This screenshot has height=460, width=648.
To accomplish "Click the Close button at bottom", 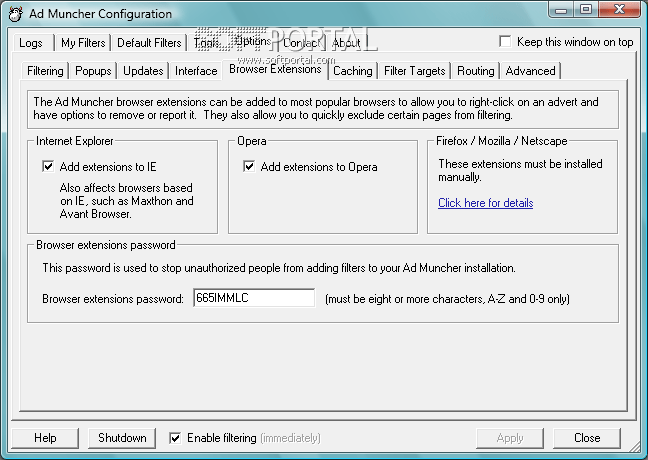I will coord(587,438).
